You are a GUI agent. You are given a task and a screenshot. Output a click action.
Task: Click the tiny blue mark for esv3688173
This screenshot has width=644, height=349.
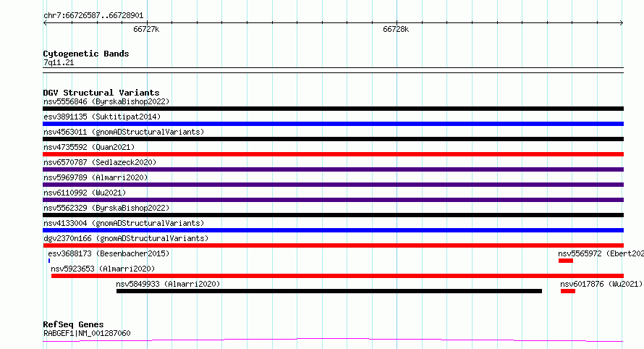pos(49,261)
